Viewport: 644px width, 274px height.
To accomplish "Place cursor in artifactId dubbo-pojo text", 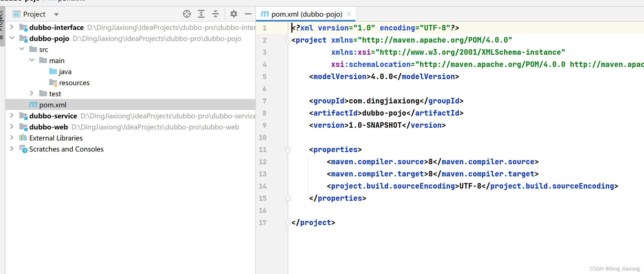I will 384,113.
